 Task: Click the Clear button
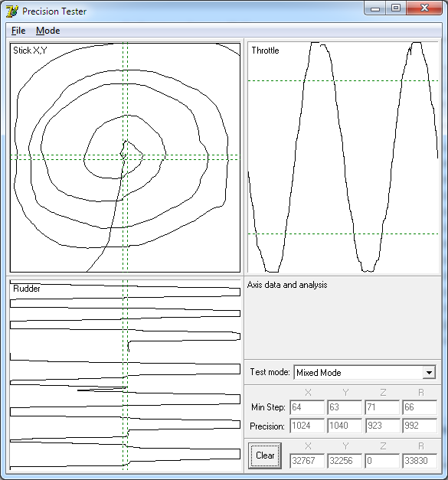click(x=265, y=456)
